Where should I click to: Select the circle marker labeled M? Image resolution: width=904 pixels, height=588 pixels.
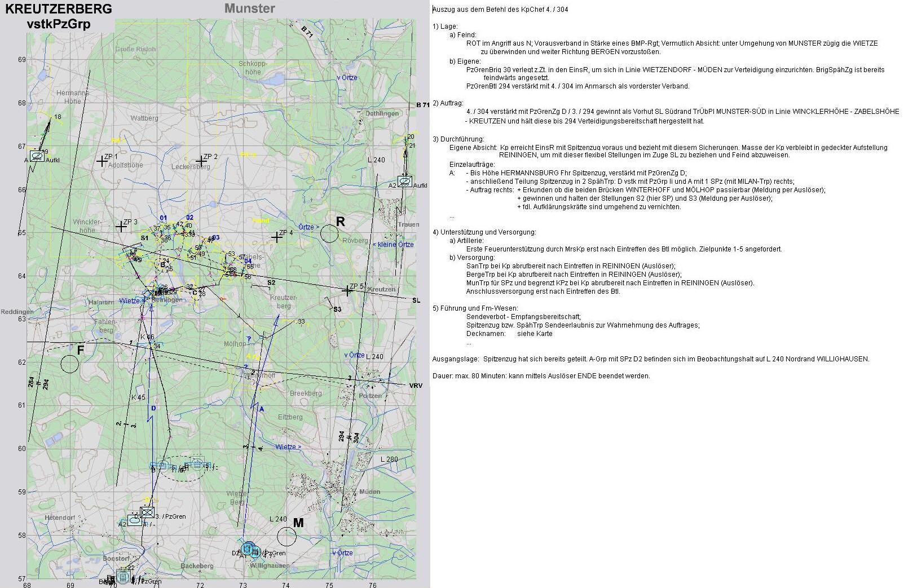click(287, 537)
